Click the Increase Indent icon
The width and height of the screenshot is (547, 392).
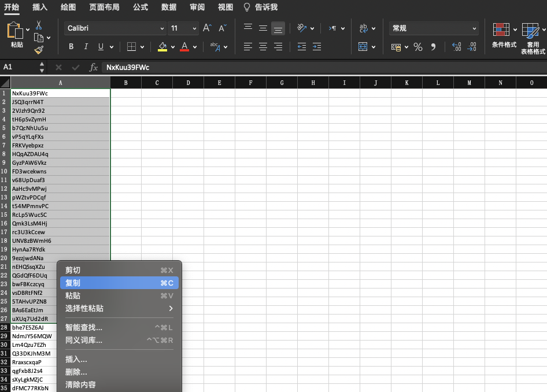pyautogui.click(x=317, y=47)
